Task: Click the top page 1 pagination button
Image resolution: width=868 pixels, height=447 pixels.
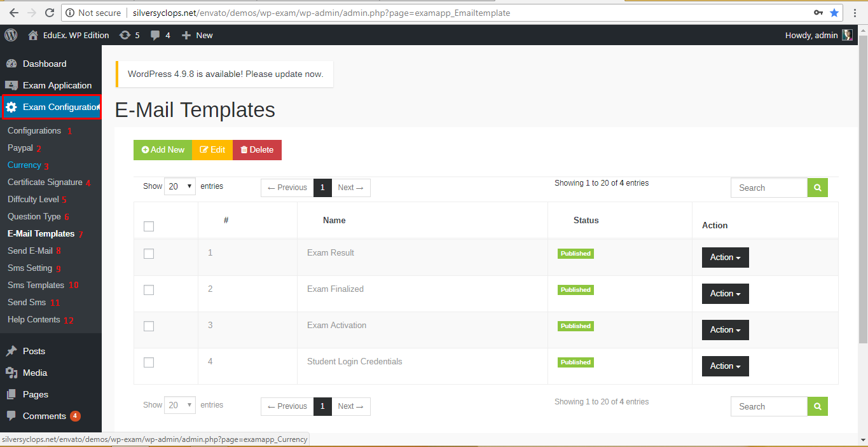Action: pyautogui.click(x=322, y=188)
